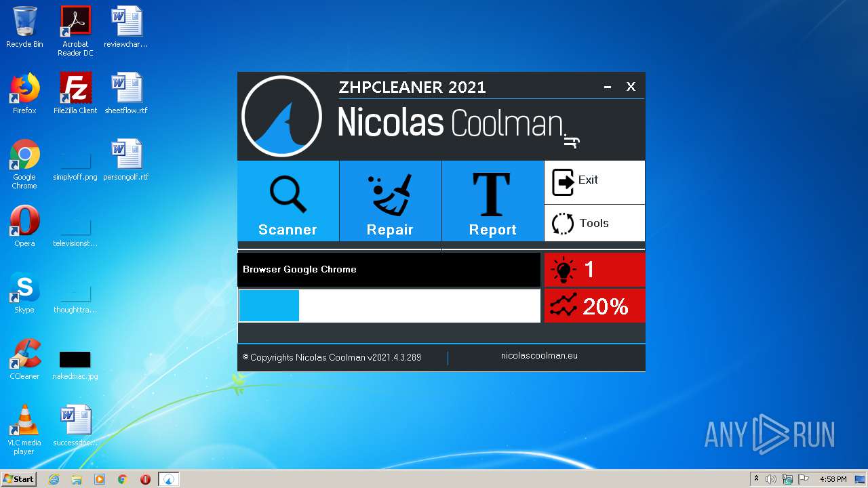Select the FileZilla Client shortcut
The image size is (868, 488).
(x=75, y=94)
